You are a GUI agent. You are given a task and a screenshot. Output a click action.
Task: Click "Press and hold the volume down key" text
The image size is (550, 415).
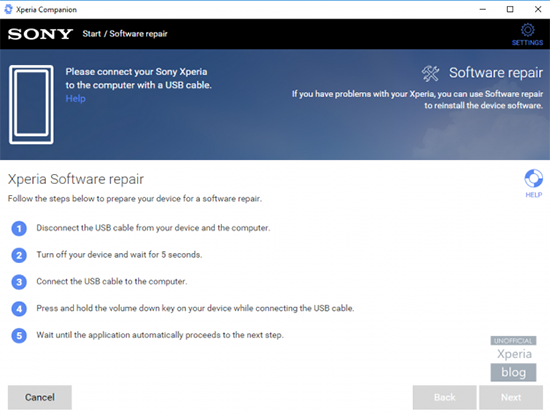[195, 308]
